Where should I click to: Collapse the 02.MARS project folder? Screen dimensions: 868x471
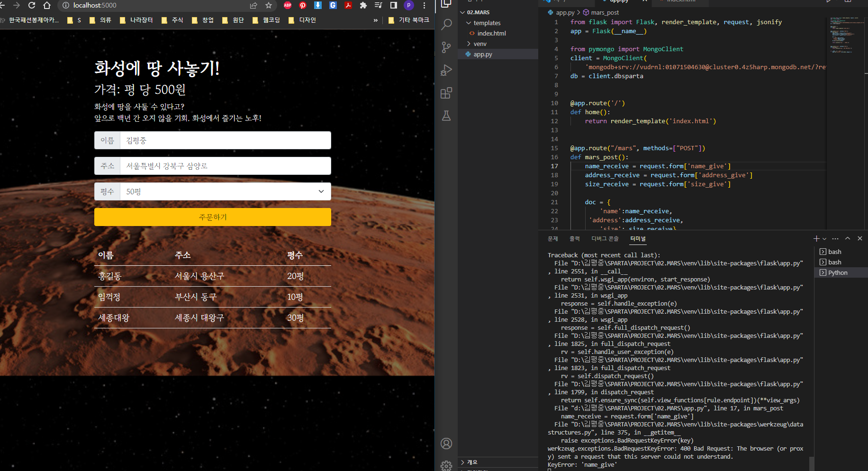(x=498, y=12)
